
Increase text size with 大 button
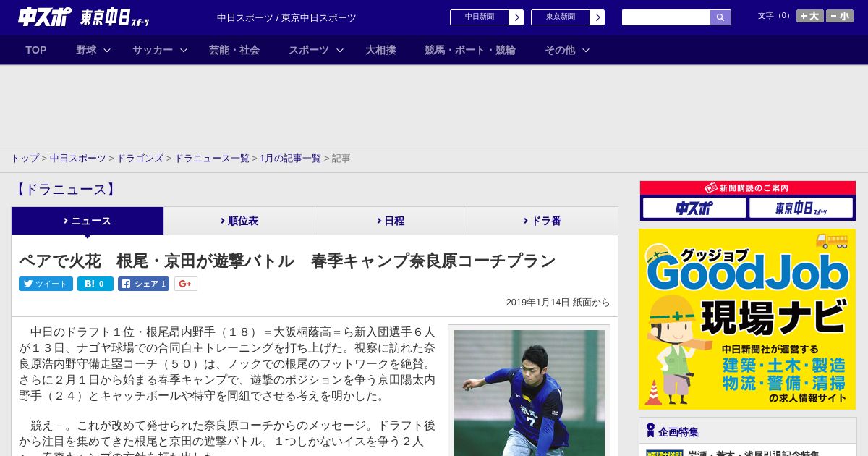coord(809,16)
